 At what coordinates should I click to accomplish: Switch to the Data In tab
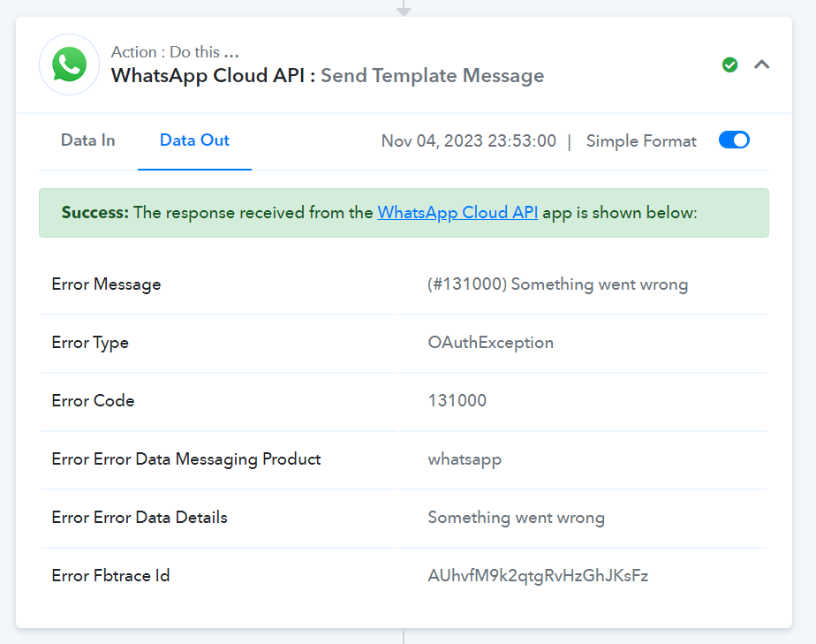point(88,140)
